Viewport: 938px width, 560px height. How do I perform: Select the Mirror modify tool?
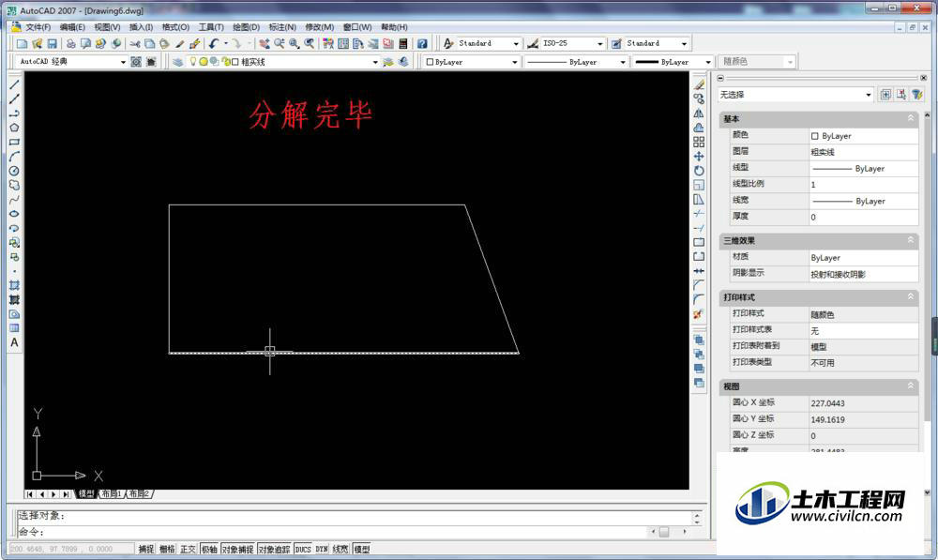[x=699, y=114]
